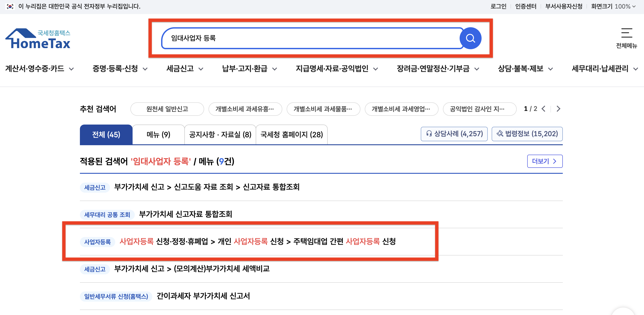Select the 원천세 일반신고 keyword pill

[167, 109]
